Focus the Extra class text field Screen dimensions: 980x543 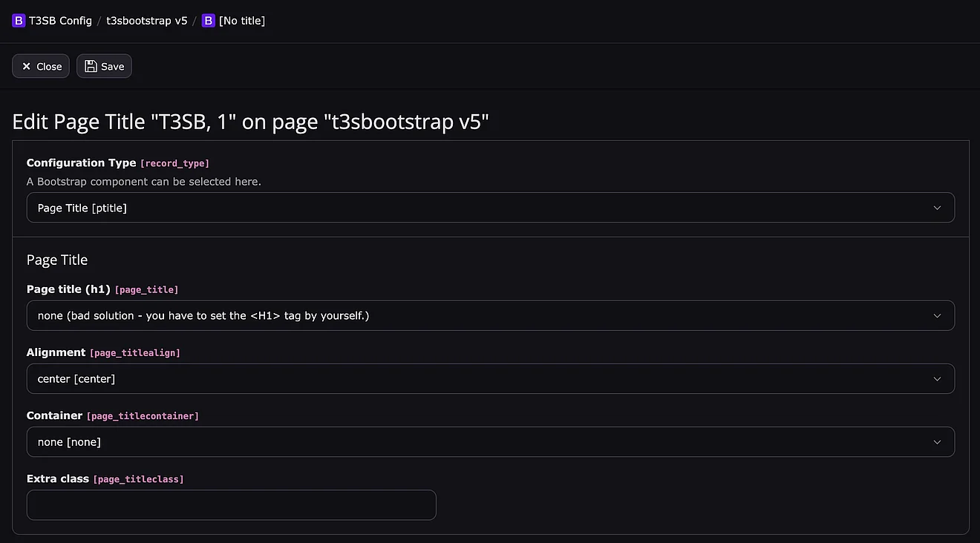[x=231, y=505]
